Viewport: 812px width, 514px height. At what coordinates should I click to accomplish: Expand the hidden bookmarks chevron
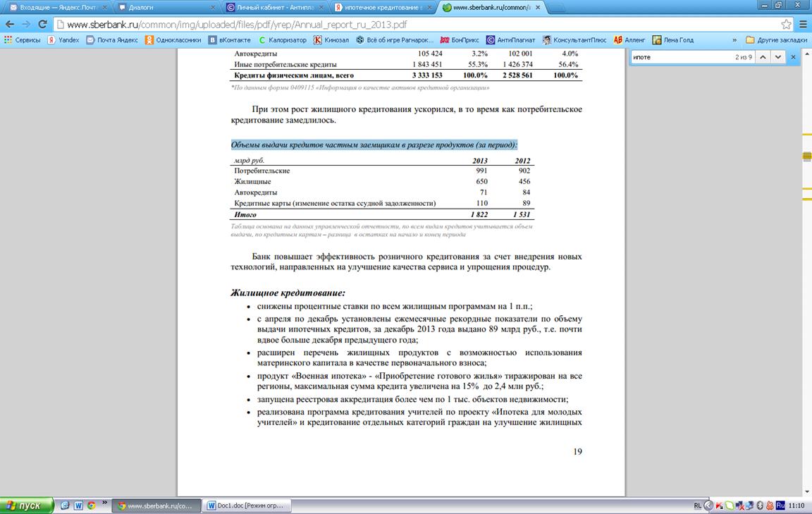pyautogui.click(x=734, y=40)
